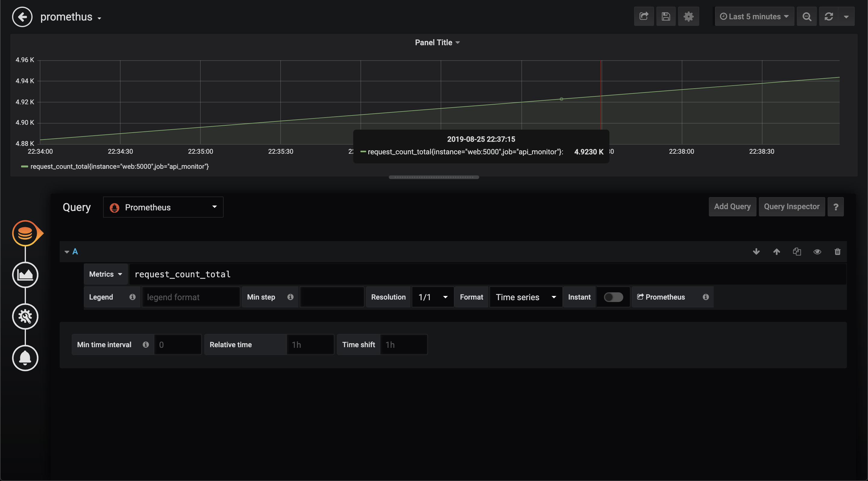The image size is (868, 481).
Task: Open refresh interval dropdown arrow
Action: [x=846, y=17]
